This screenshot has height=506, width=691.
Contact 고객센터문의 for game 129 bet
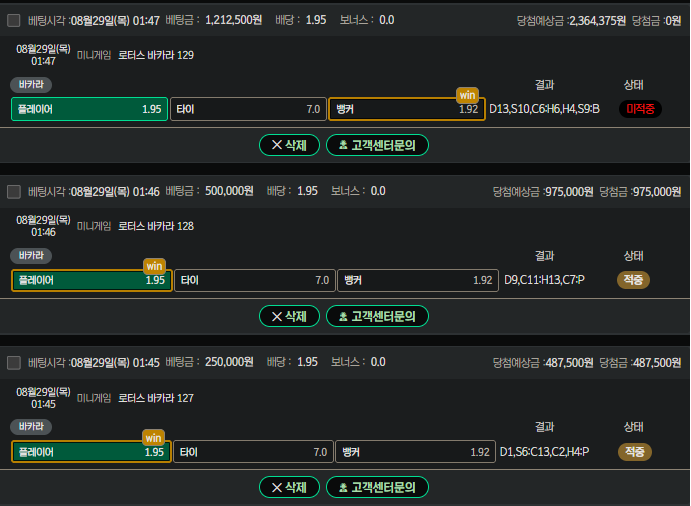point(377,145)
